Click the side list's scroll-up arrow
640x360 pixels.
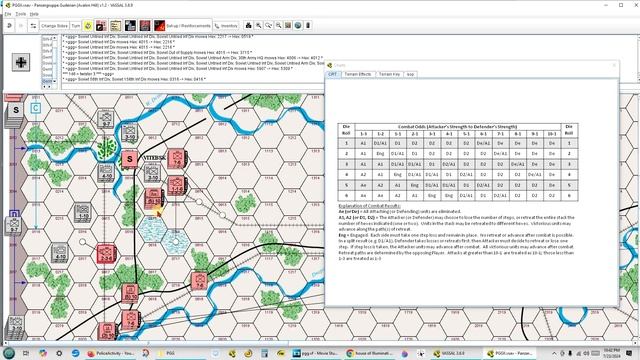(x=54, y=38)
